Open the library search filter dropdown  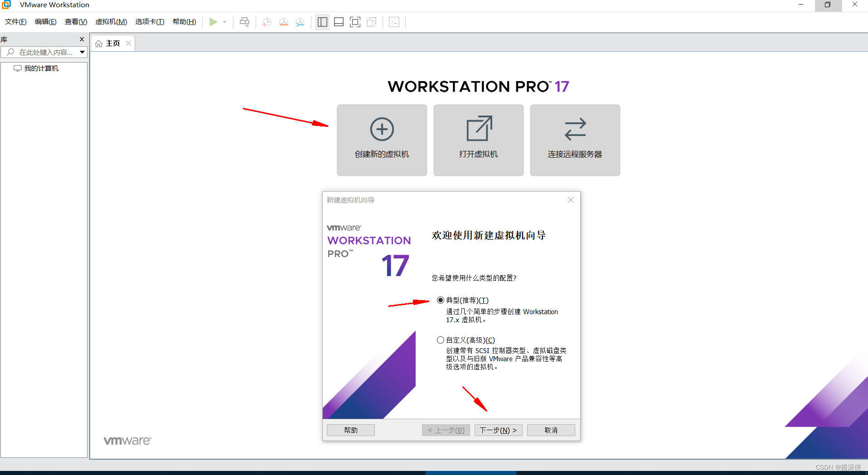(x=82, y=52)
